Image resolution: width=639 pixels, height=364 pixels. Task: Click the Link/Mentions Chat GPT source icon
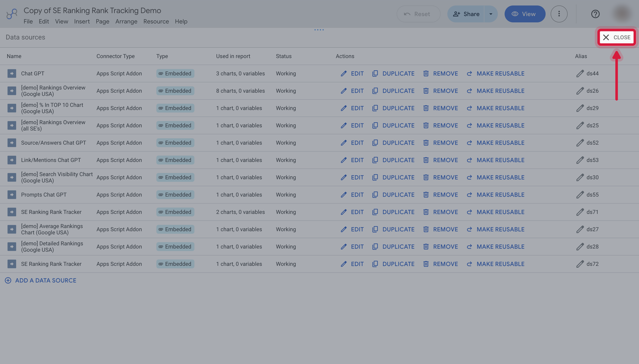pyautogui.click(x=12, y=160)
